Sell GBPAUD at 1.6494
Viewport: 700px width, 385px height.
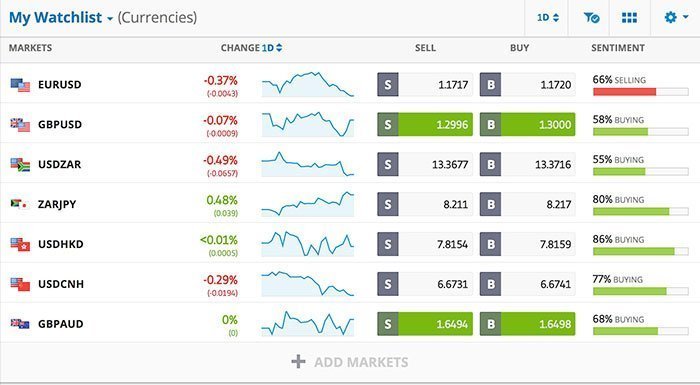click(x=425, y=324)
